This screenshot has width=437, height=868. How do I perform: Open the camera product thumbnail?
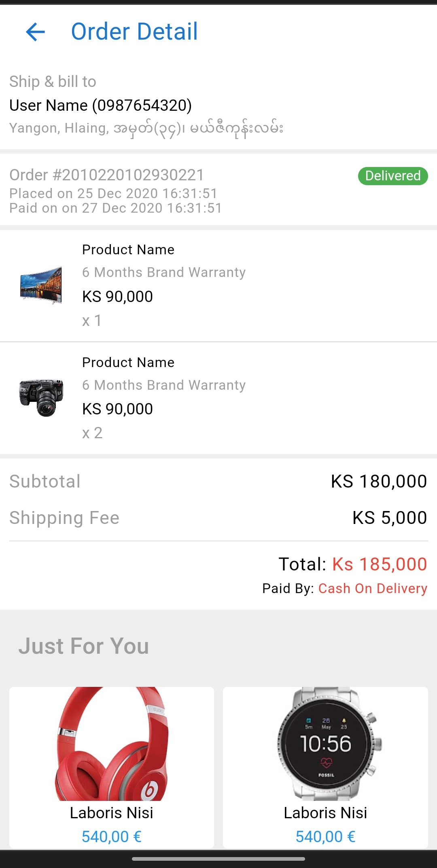[x=41, y=397]
